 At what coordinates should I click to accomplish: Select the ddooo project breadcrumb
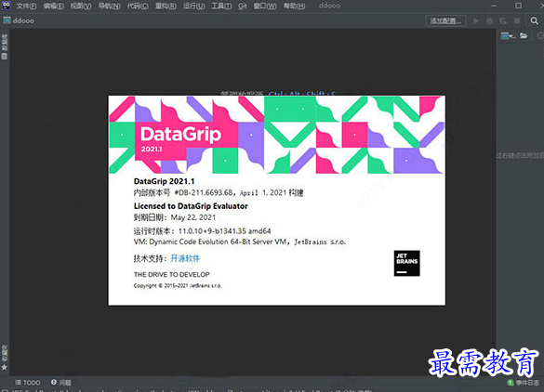click(19, 20)
